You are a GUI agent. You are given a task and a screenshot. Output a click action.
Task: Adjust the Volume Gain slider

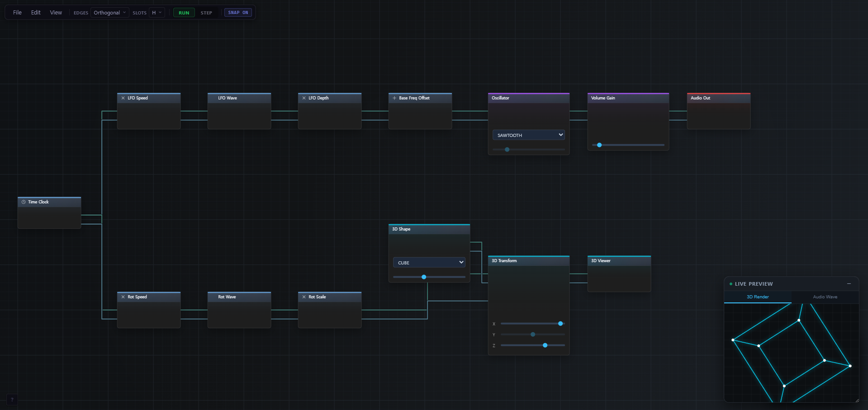628,145
